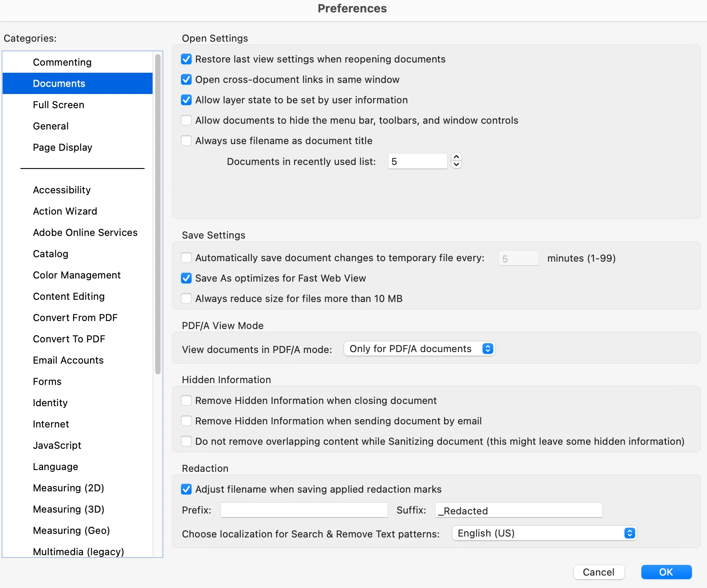
Task: Enable Always use filename as document title
Action: 186,141
